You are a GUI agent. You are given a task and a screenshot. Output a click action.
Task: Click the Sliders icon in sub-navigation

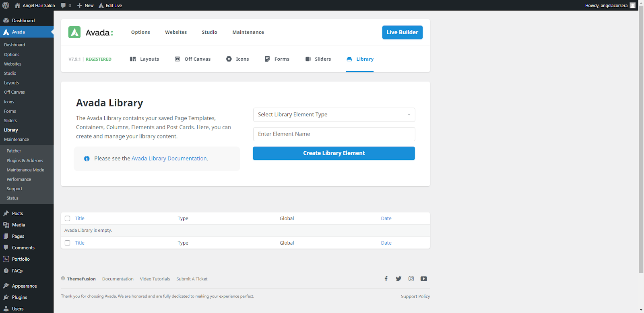(x=308, y=59)
